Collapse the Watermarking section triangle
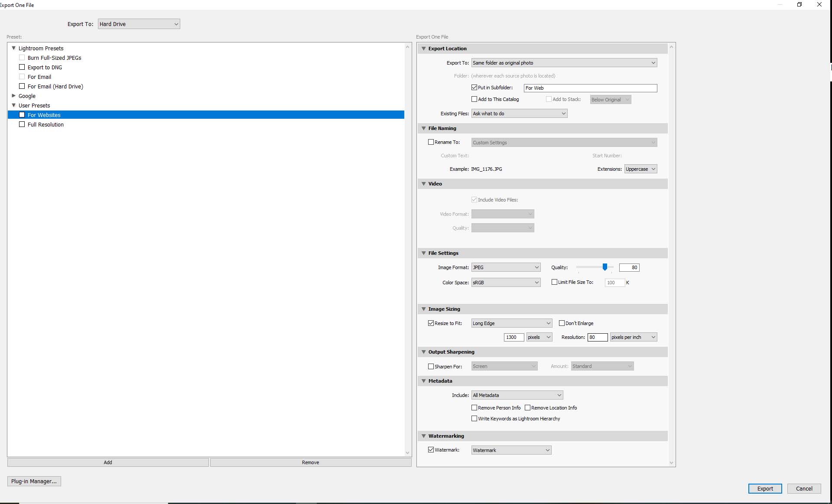The image size is (832, 504). coord(424,436)
